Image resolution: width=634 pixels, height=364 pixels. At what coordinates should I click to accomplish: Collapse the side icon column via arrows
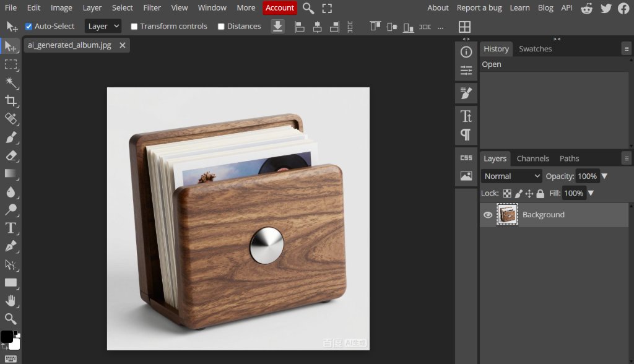[x=466, y=39]
